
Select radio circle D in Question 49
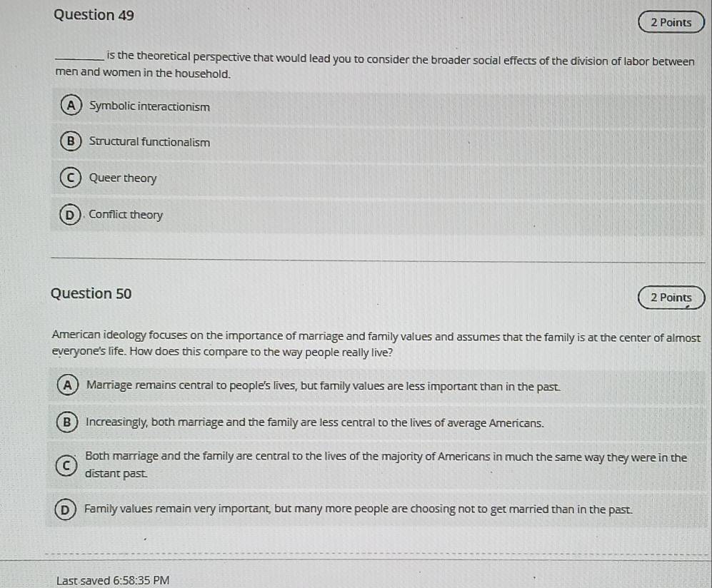70,215
